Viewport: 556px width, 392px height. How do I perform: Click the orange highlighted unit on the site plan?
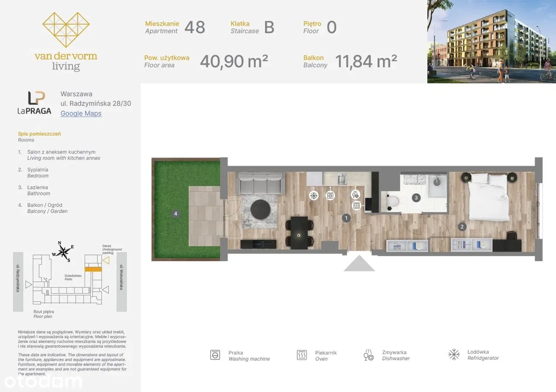tap(93, 269)
